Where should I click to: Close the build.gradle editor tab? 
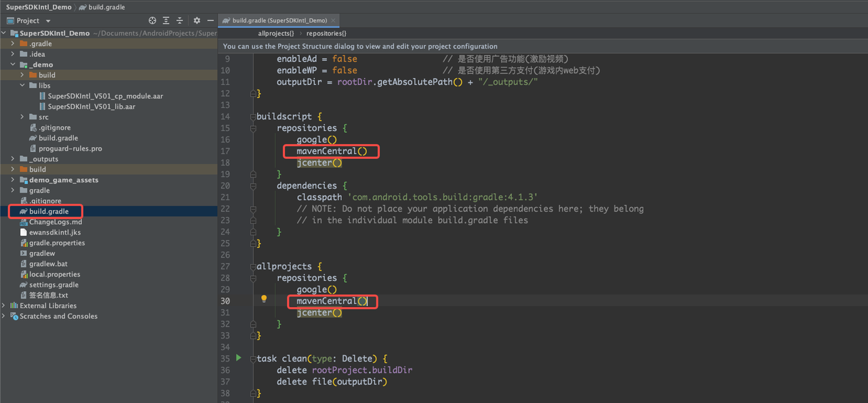click(332, 21)
